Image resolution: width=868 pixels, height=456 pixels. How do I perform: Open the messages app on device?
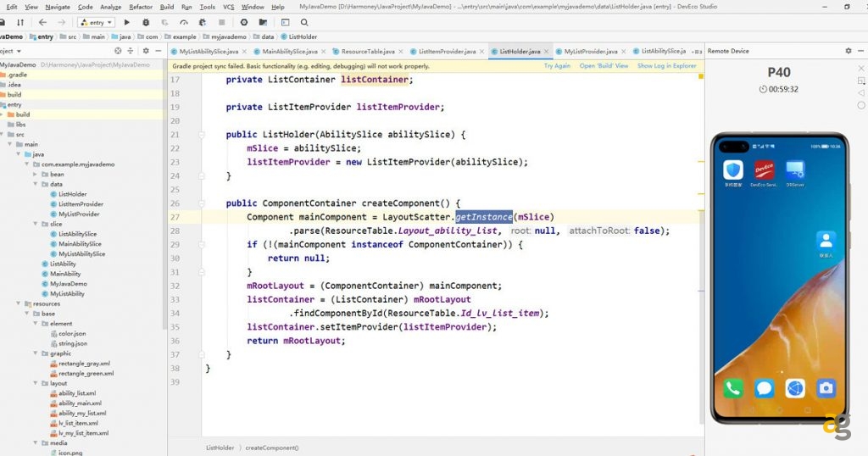click(764, 388)
